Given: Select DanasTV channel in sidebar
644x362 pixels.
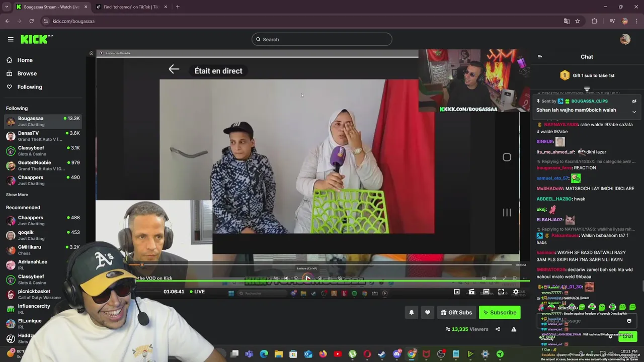Looking at the screenshot, I should click(x=43, y=136).
